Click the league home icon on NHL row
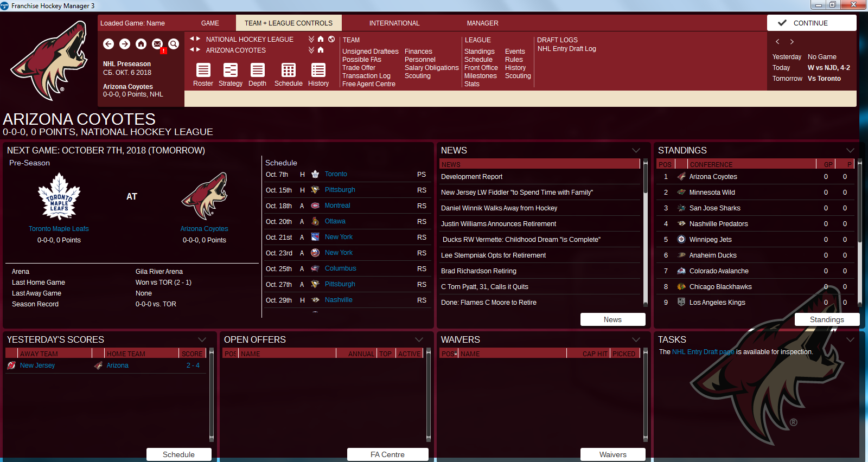The image size is (868, 462). (321, 39)
